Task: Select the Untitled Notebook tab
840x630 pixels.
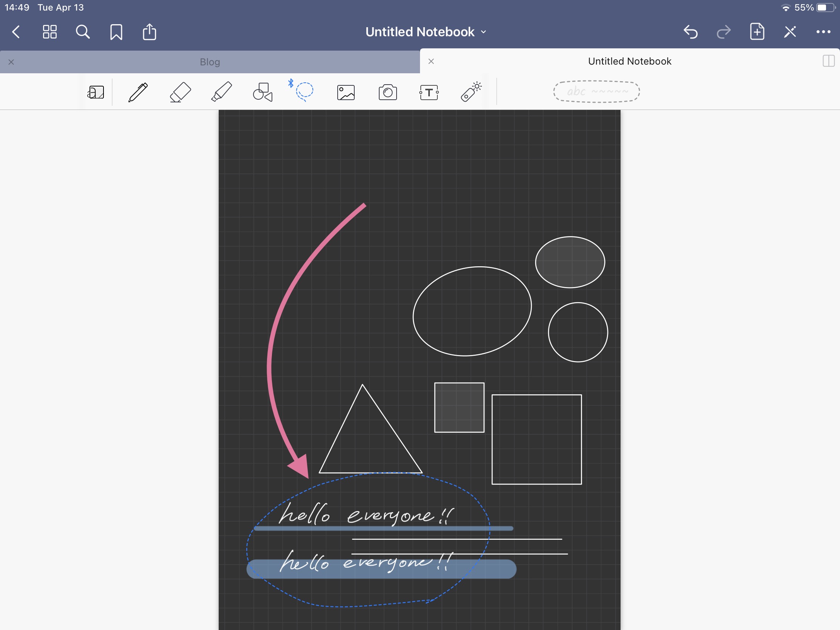Action: click(629, 61)
